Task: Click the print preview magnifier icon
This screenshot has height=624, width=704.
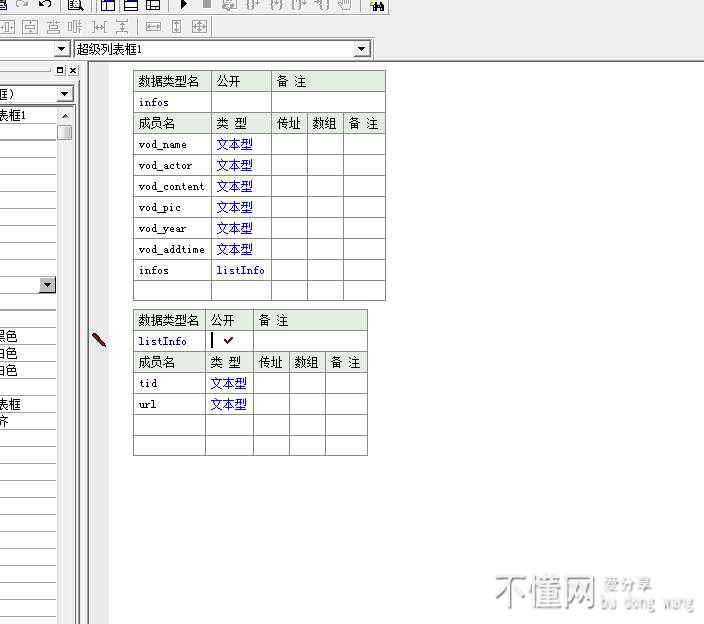Action: click(75, 5)
